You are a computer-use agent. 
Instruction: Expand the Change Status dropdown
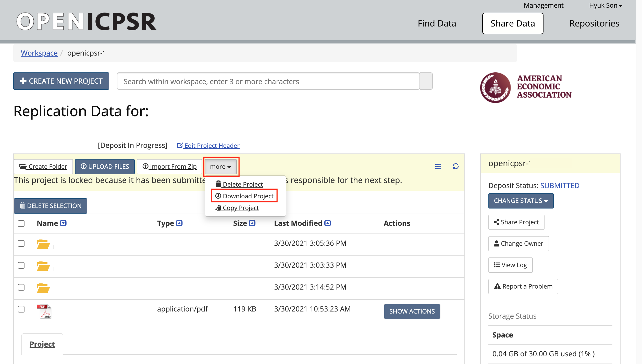521,201
